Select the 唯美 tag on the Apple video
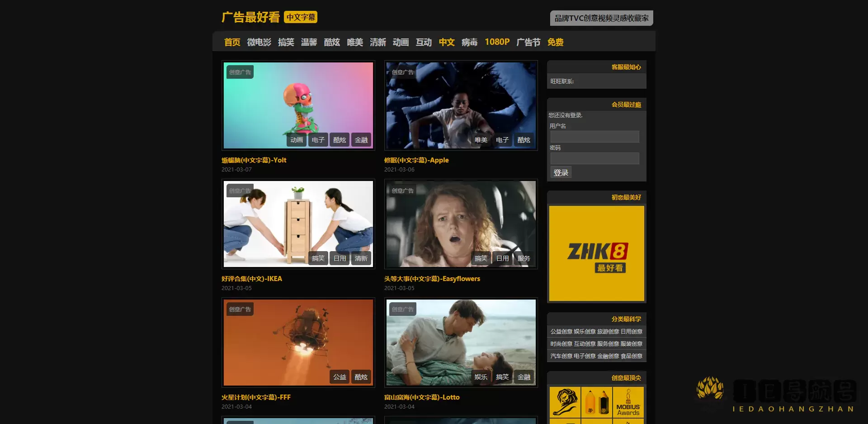The image size is (868, 424). coord(481,140)
